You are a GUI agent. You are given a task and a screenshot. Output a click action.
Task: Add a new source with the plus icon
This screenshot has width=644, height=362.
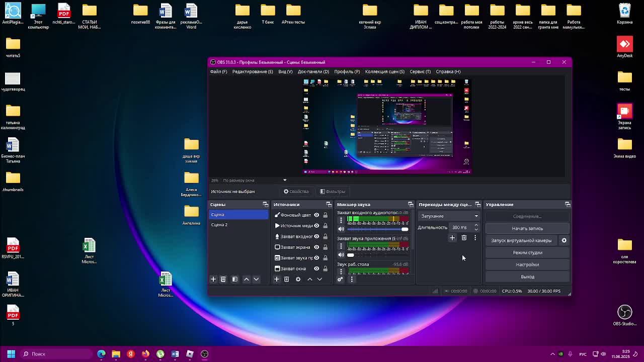(277, 279)
